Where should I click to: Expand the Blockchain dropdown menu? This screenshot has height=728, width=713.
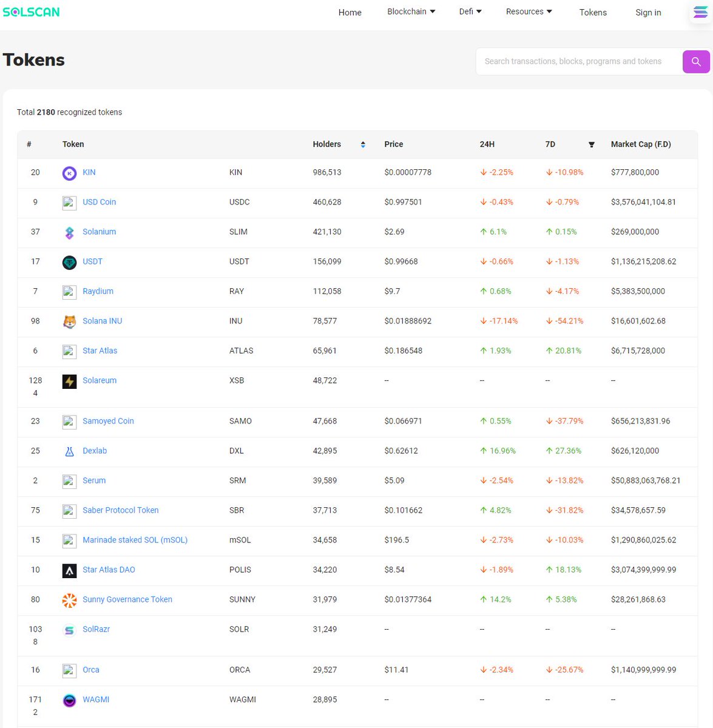coord(411,12)
